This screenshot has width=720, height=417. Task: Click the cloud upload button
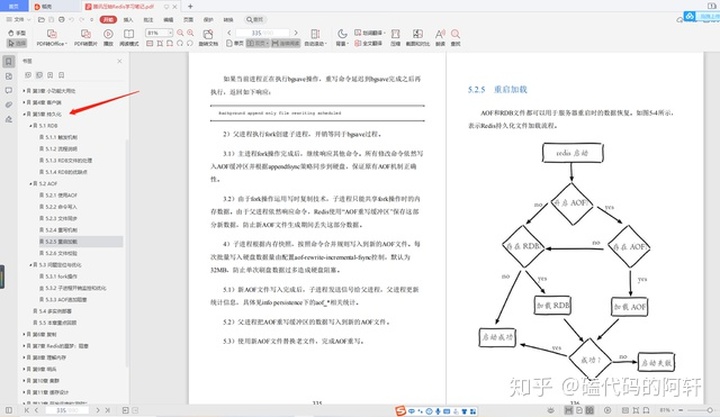701,16
